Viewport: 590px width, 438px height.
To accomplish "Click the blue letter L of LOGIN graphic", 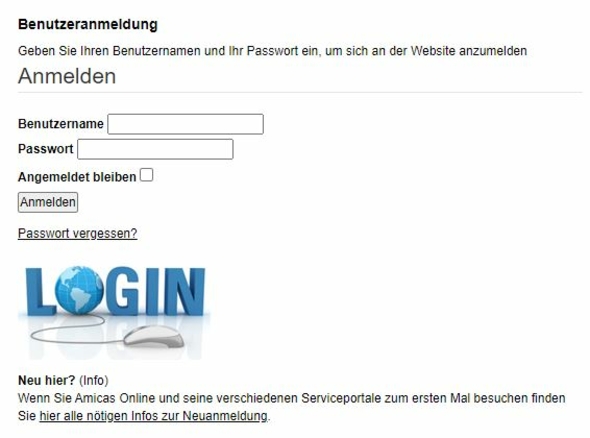I will pyautogui.click(x=40, y=292).
